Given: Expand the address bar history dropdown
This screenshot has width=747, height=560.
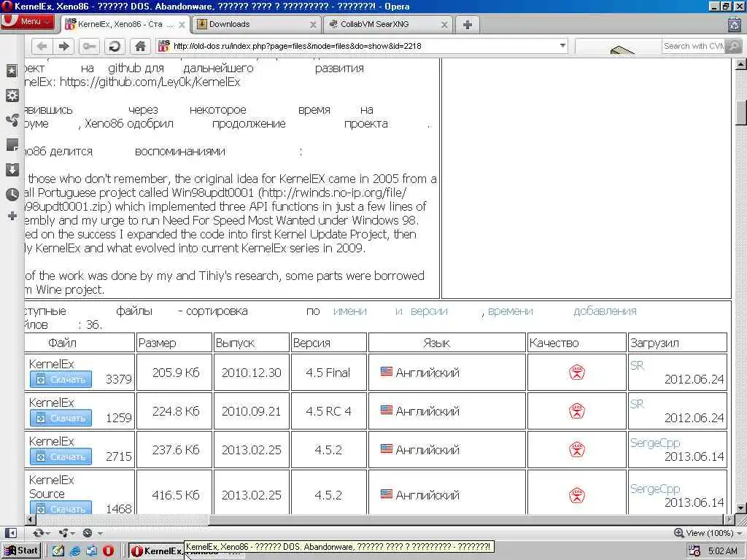Looking at the screenshot, I should [x=562, y=46].
